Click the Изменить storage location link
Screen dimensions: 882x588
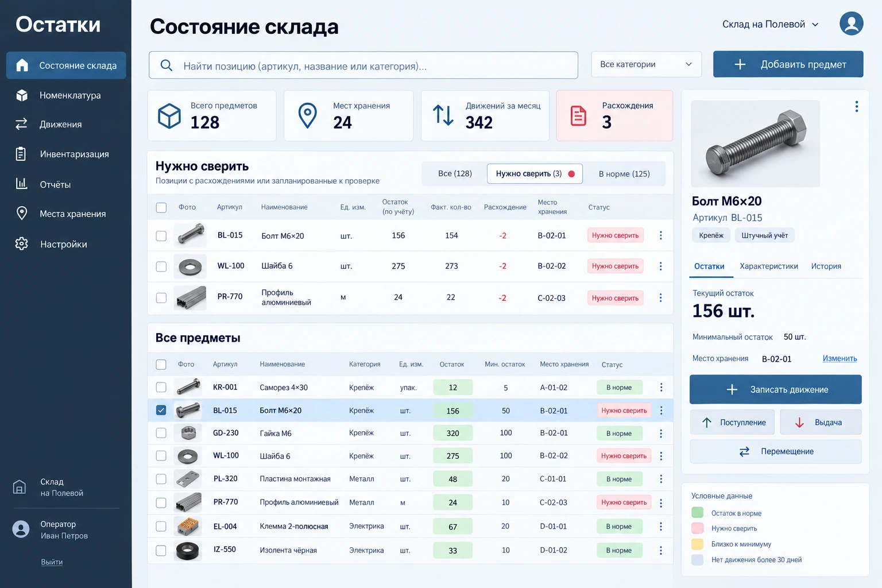click(x=840, y=358)
